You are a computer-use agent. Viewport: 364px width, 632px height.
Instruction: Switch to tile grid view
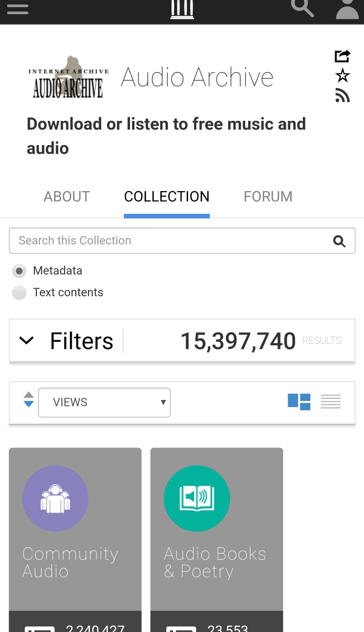299,402
